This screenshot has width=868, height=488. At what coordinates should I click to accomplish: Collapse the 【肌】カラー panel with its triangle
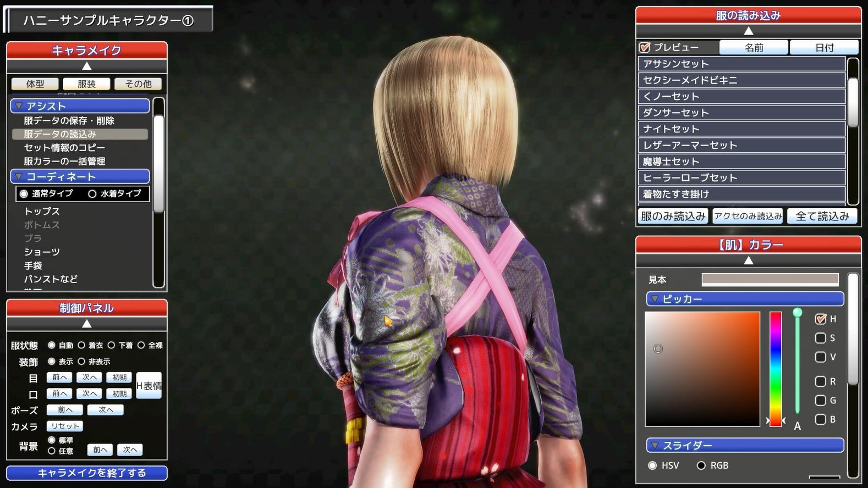click(748, 260)
